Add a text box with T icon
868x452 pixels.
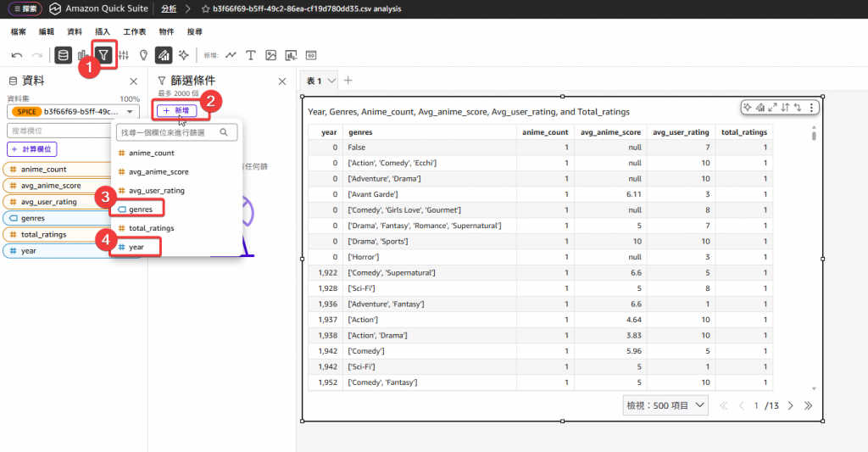tap(251, 55)
